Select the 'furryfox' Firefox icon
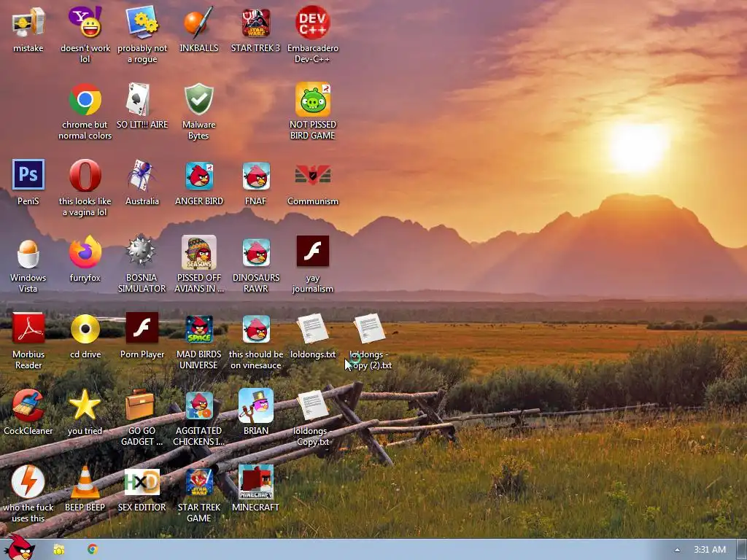Viewport: 747px width, 560px height. [x=85, y=252]
